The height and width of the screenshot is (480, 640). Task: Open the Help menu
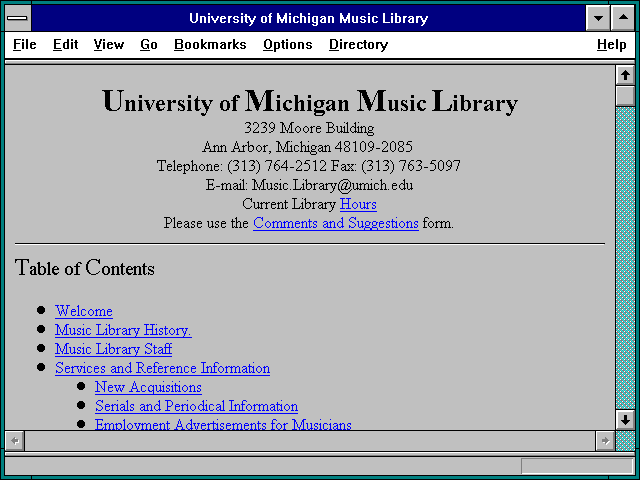(x=611, y=44)
